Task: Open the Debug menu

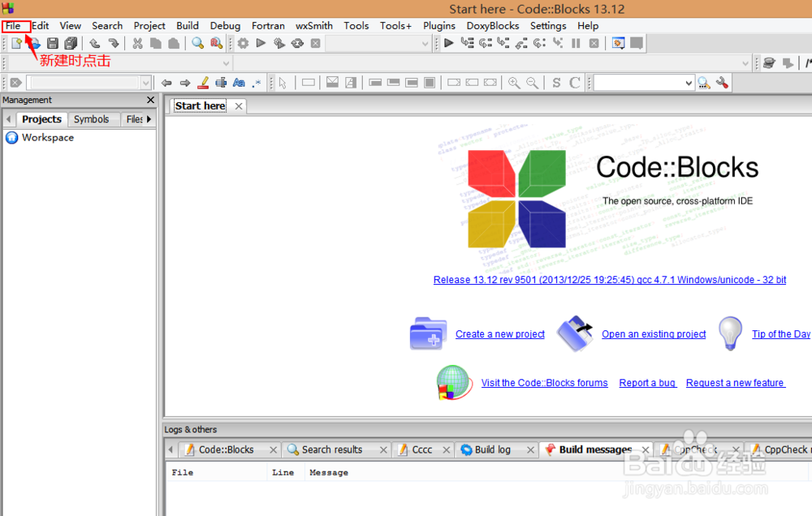Action: click(x=225, y=26)
